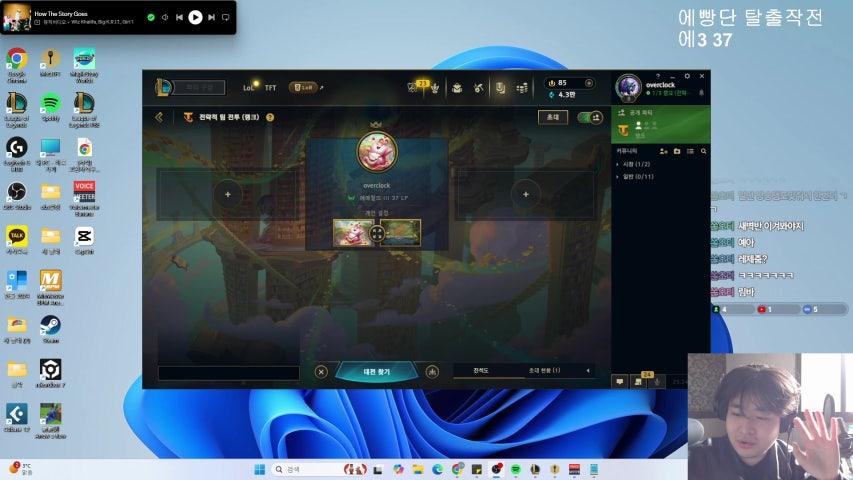Image resolution: width=853 pixels, height=480 pixels.
Task: Open the Store icon in top navigation
Action: click(x=521, y=88)
